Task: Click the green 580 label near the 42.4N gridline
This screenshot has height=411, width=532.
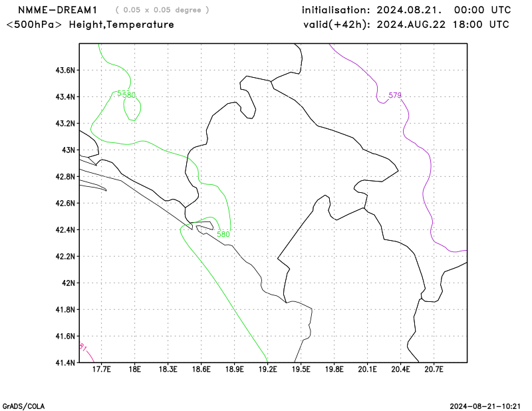Action: [x=223, y=234]
